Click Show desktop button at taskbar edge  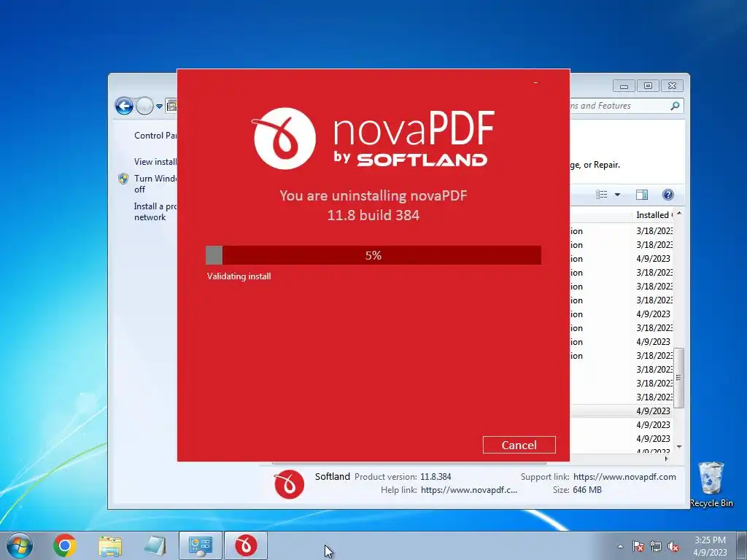[742, 545]
